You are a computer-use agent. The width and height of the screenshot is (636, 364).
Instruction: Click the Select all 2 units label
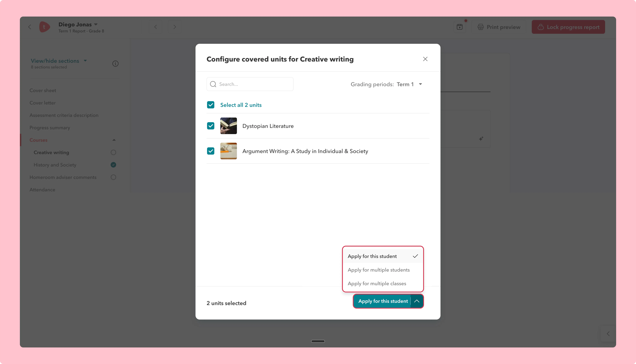click(x=241, y=105)
